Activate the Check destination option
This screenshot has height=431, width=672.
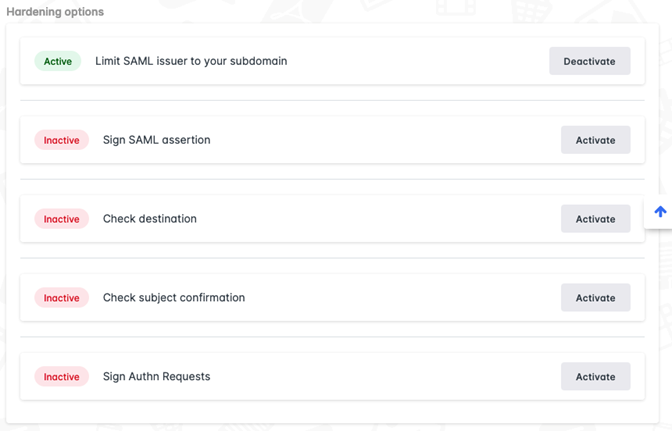(595, 219)
